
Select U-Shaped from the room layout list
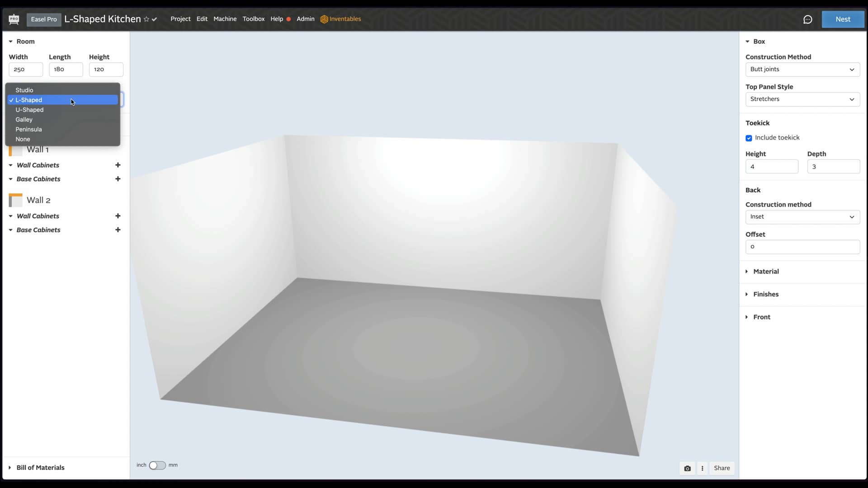(30, 110)
